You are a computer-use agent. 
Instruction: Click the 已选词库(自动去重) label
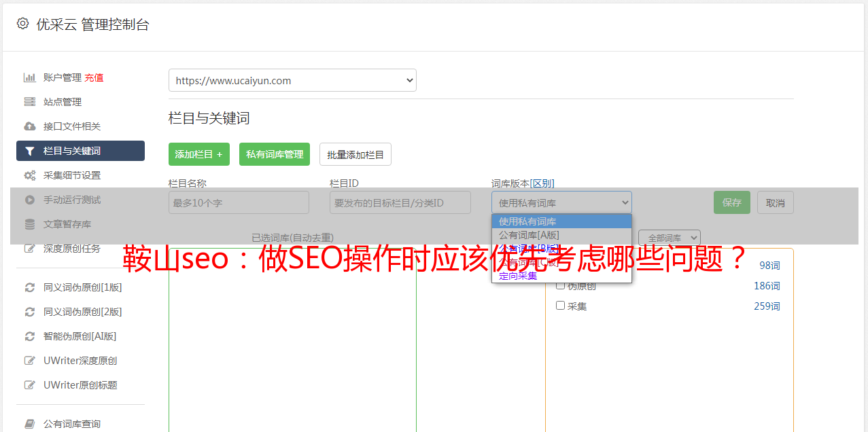(x=292, y=238)
